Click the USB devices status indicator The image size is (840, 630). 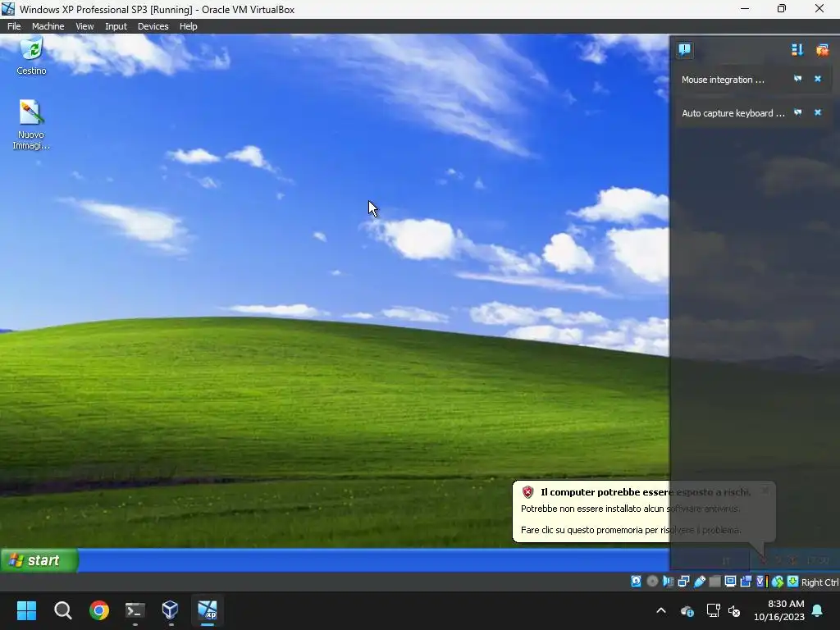pyautogui.click(x=700, y=582)
